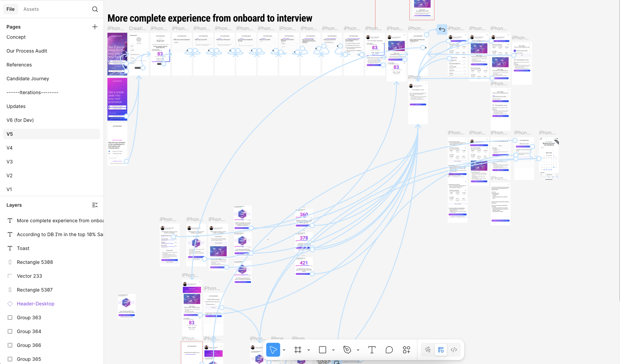Switch to the Assets tab
This screenshot has height=364, width=620.
coord(31,9)
